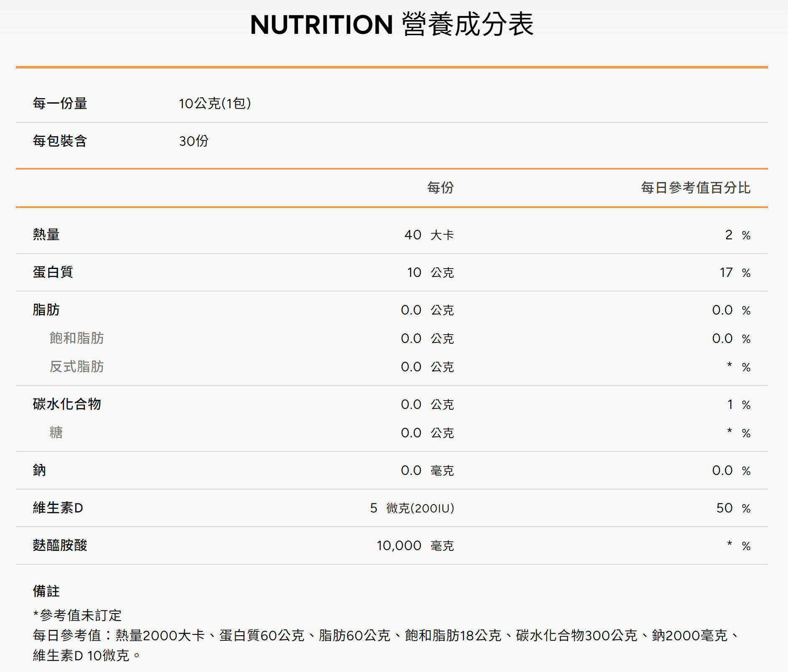The height and width of the screenshot is (672, 788).
Task: Click the '* %' daily value for 糖
Action: (739, 433)
